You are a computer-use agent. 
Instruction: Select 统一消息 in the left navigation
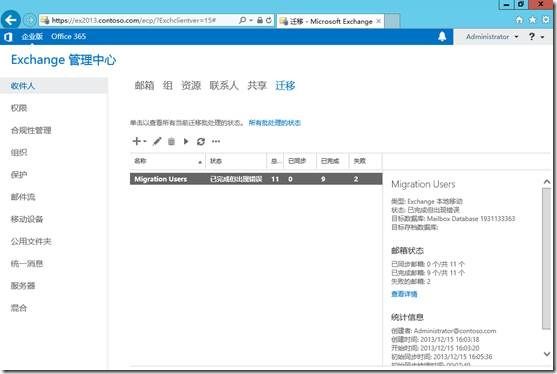(27, 264)
